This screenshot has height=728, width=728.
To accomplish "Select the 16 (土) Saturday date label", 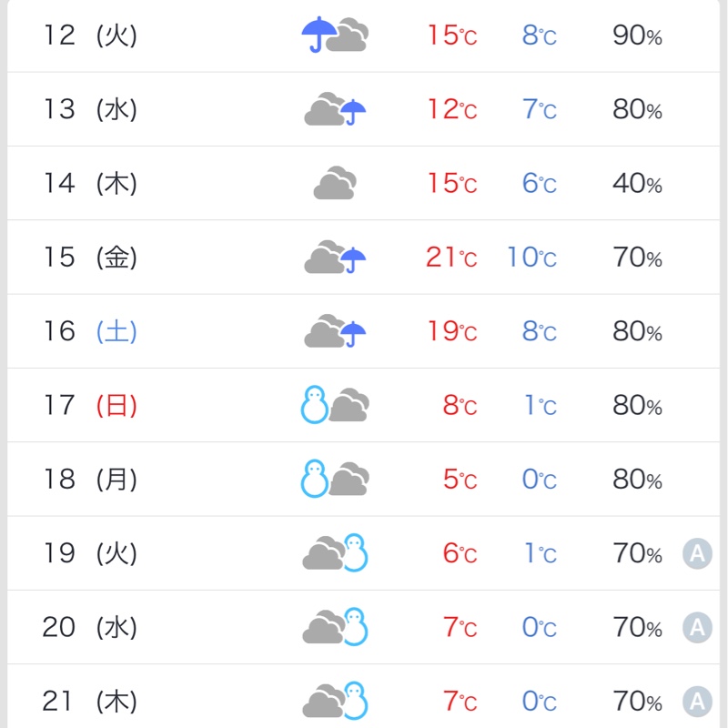I will [x=90, y=331].
